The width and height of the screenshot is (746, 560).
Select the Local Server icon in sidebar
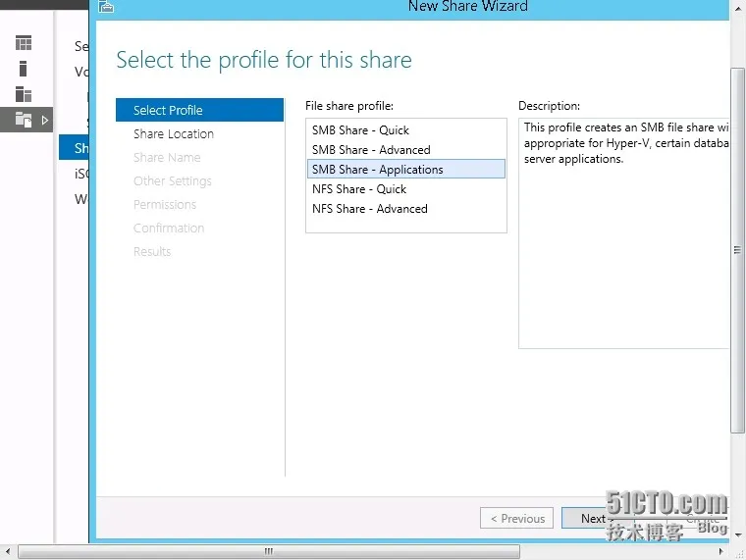[23, 69]
